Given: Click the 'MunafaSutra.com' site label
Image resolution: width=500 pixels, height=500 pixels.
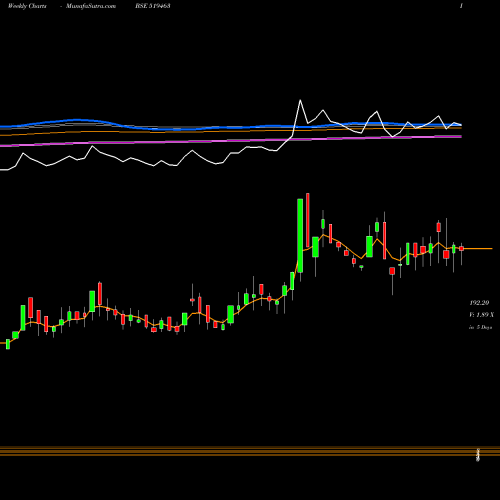Looking at the screenshot, I should 91,6.
